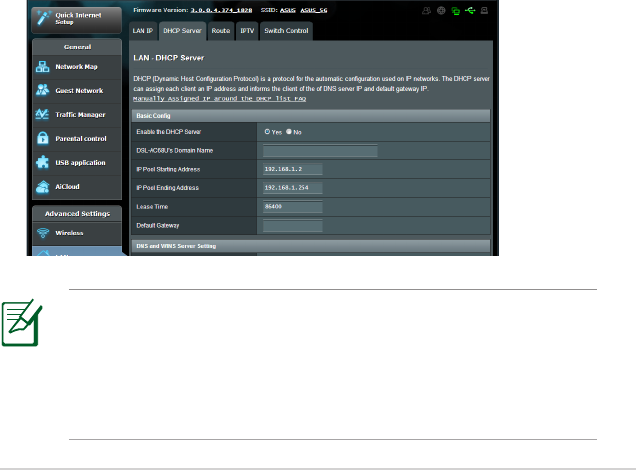Switch to the LAN IP tab
Image resolution: width=636 pixels, height=470 pixels.
(143, 31)
